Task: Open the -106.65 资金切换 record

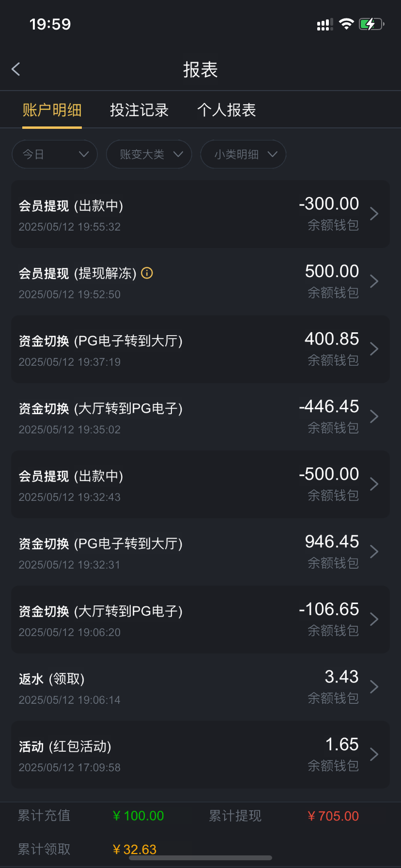Action: 200,620
